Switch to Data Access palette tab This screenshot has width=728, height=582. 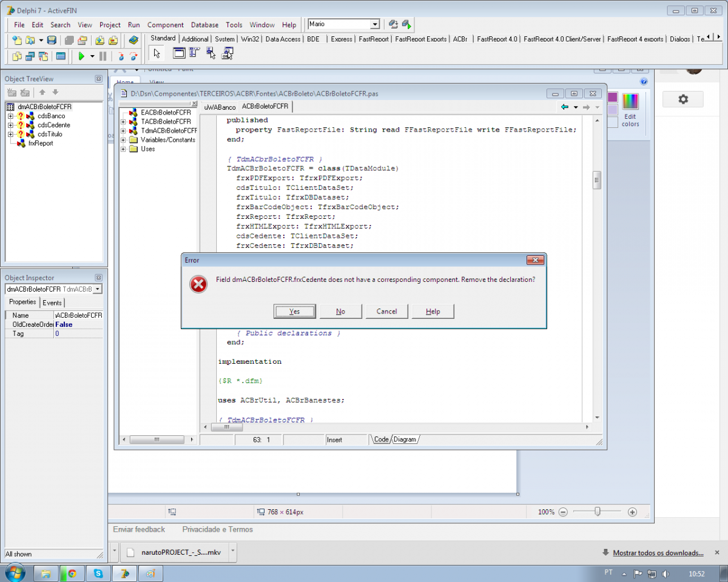pos(283,39)
